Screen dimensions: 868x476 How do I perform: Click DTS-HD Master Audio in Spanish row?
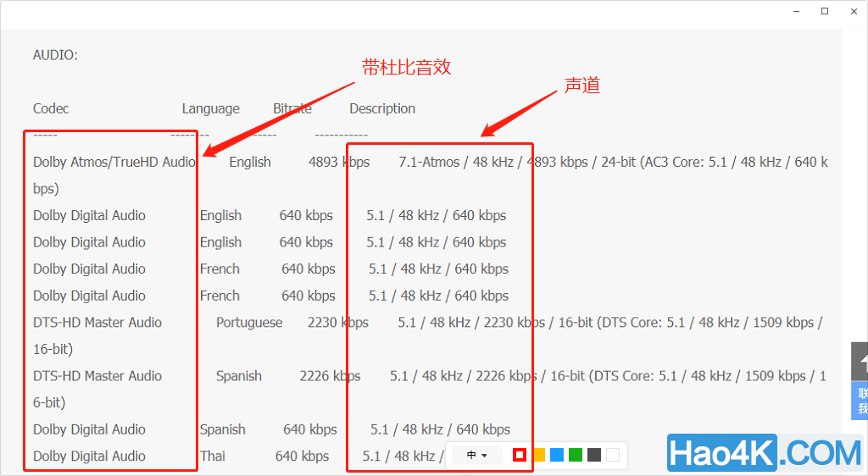tap(97, 376)
